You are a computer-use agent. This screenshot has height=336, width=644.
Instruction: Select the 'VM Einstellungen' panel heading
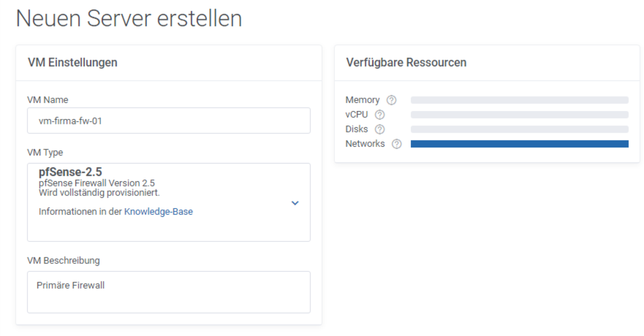point(72,62)
